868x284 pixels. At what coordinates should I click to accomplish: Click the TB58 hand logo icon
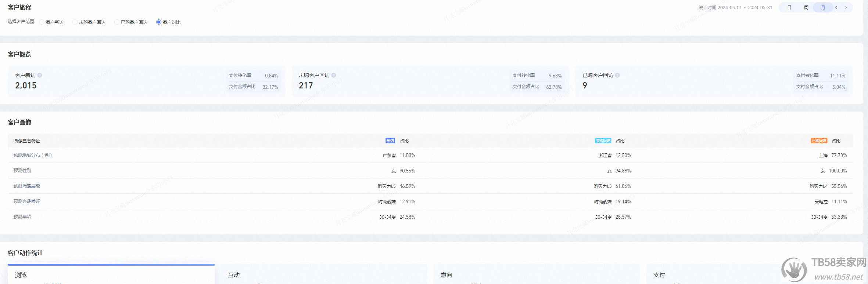tap(794, 270)
